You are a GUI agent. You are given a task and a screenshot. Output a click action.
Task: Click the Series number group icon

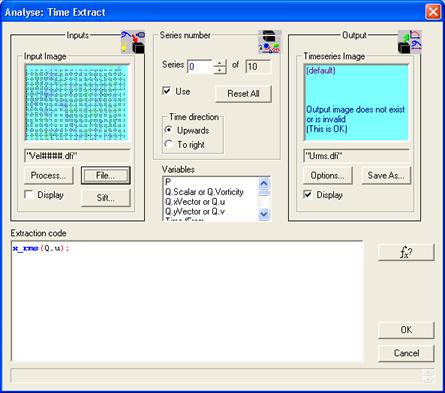pos(270,42)
